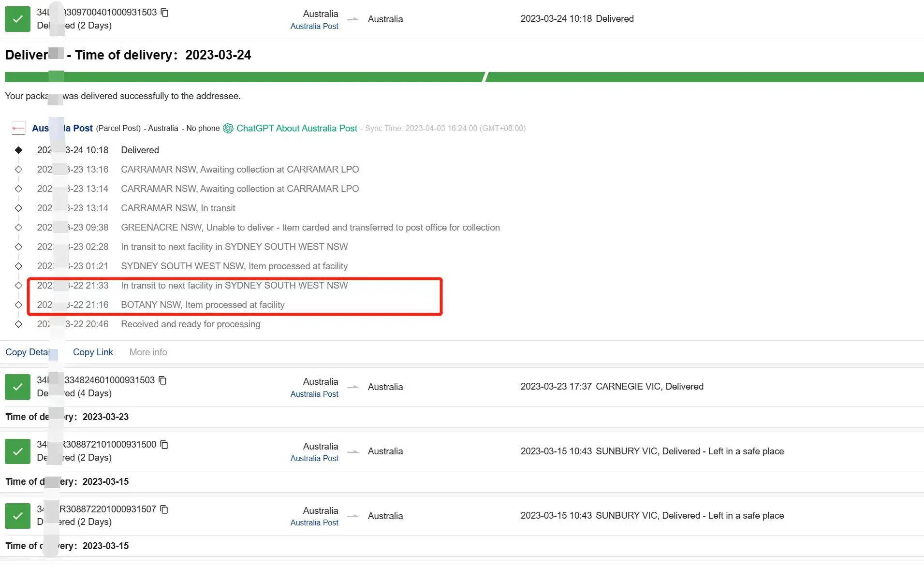Click the tracking number containing 334824601

pyautogui.click(x=96, y=380)
